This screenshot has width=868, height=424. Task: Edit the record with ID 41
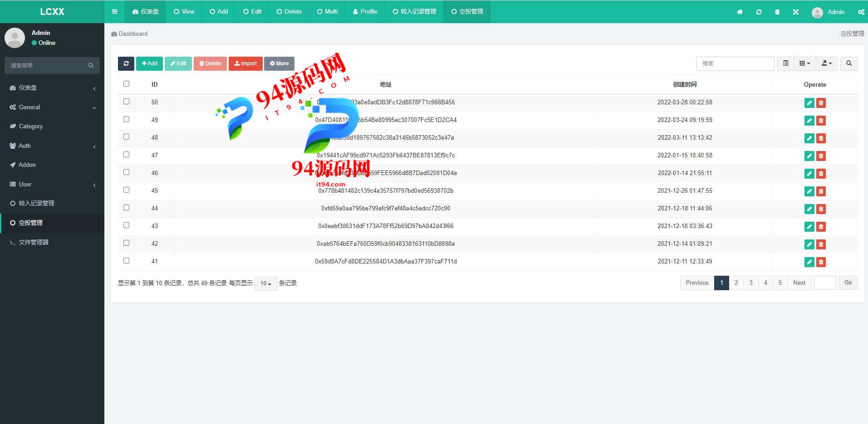pos(809,262)
